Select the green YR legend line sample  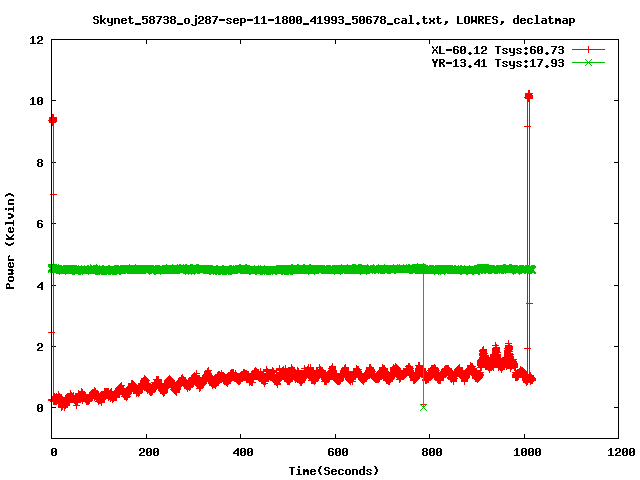(589, 62)
